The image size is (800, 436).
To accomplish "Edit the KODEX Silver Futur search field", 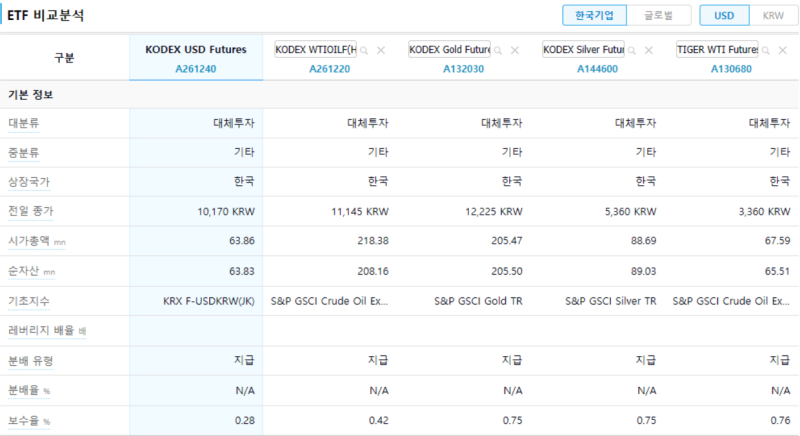I will [583, 49].
